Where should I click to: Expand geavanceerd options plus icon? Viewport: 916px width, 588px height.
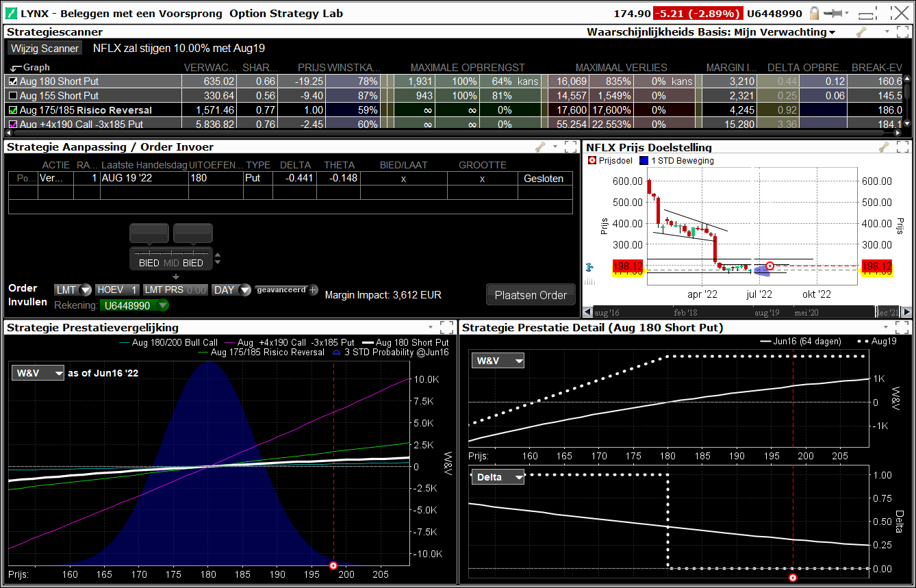tap(314, 290)
